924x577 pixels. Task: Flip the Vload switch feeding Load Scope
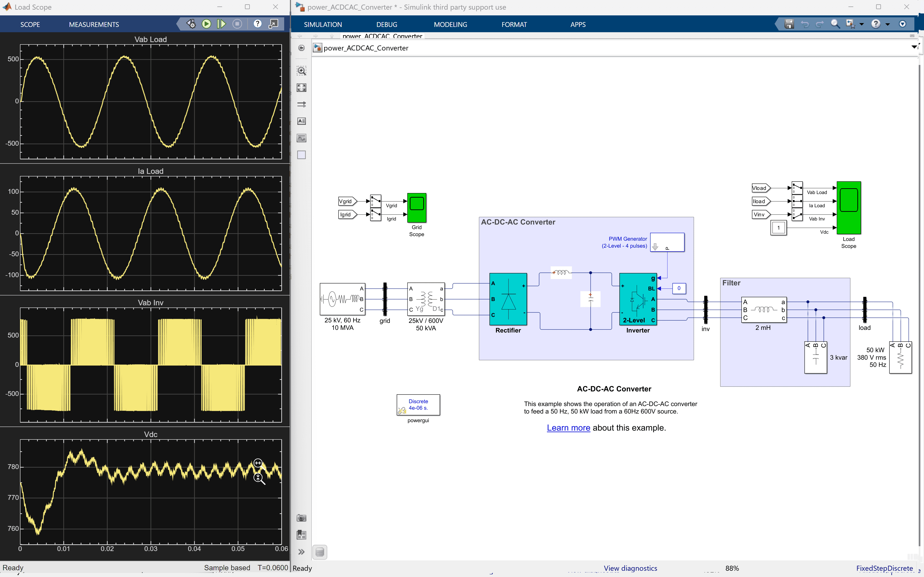tap(797, 188)
